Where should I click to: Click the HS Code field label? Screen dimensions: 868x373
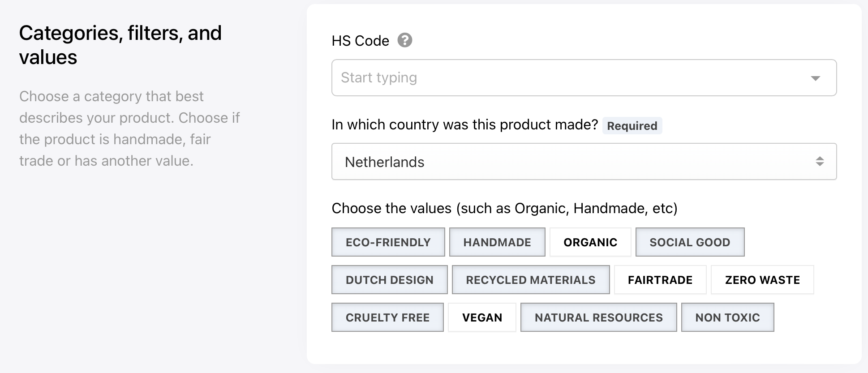(x=360, y=41)
